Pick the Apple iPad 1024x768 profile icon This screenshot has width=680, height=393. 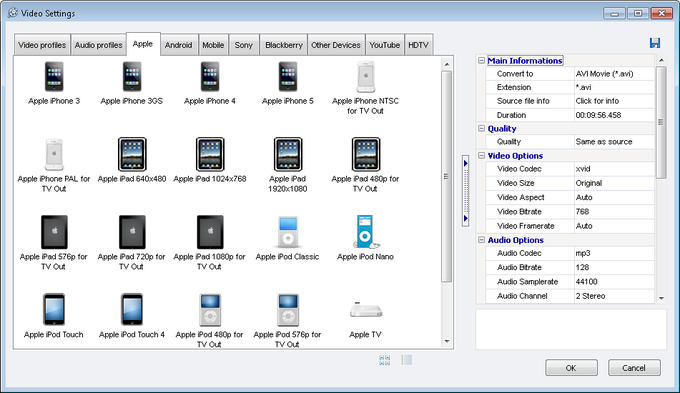[x=210, y=154]
